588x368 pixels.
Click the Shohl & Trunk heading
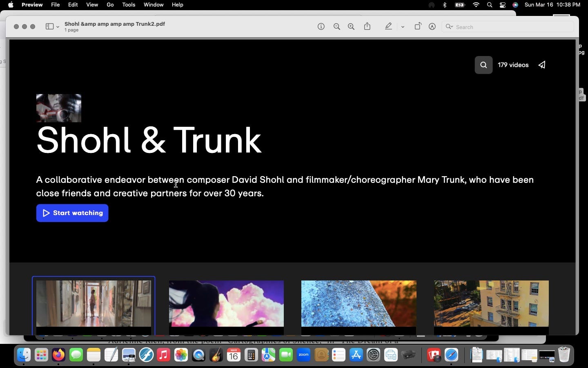(149, 140)
